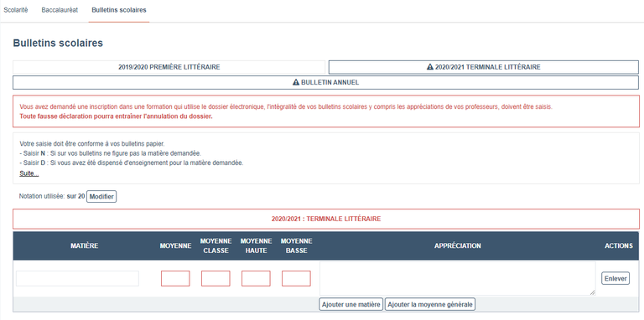Click Ajouter la moyenne générale button

430,304
